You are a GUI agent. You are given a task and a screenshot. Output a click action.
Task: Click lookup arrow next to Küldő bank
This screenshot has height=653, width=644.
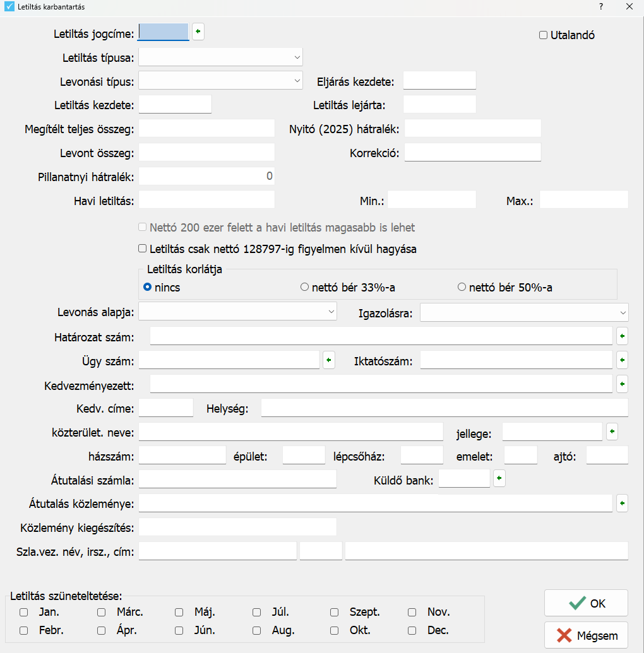point(499,479)
